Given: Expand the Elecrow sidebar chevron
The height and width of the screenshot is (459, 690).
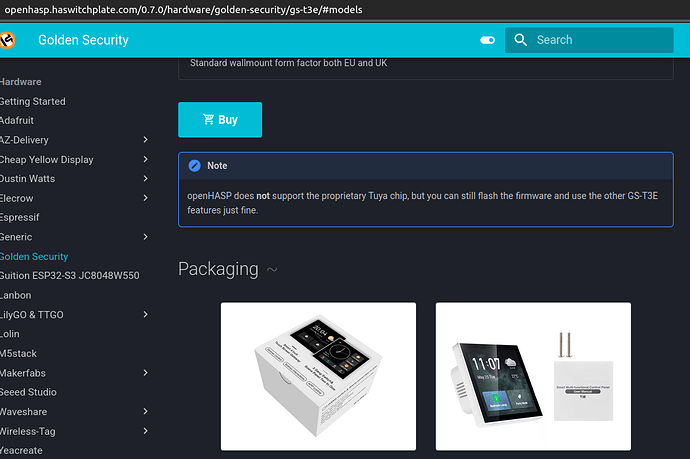Looking at the screenshot, I should [146, 198].
